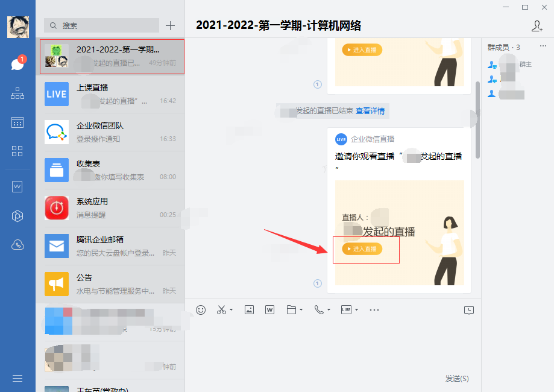Click the search input field

pyautogui.click(x=101, y=25)
